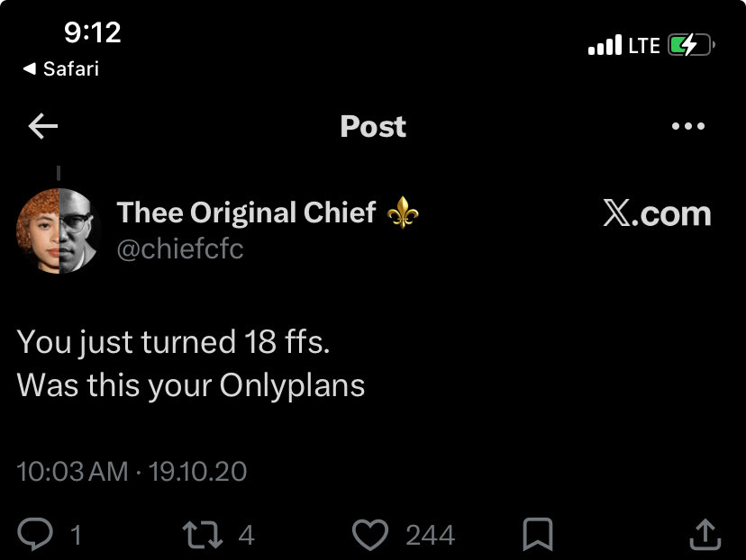This screenshot has width=746, height=560.
Task: Tap the LTE signal strength indicator
Action: click(x=623, y=45)
